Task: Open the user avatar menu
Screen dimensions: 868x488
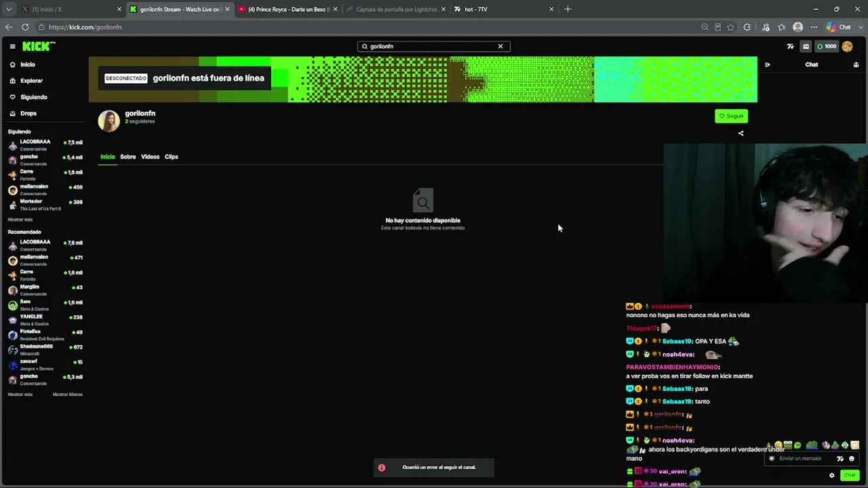Action: tap(847, 46)
